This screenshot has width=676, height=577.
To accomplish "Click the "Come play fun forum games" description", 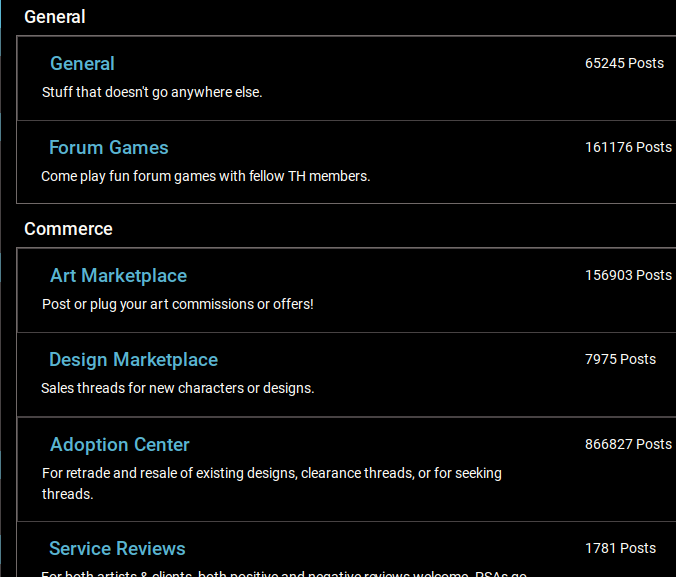I will pyautogui.click(x=205, y=176).
